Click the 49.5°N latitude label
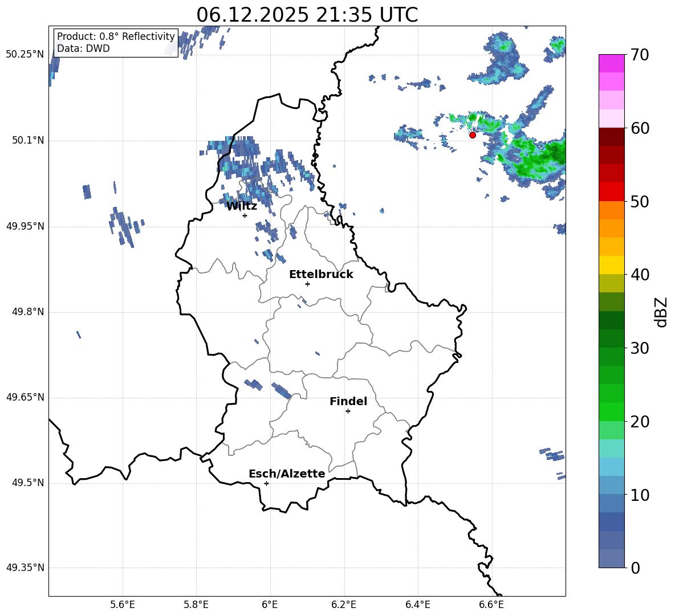 click(x=28, y=483)
